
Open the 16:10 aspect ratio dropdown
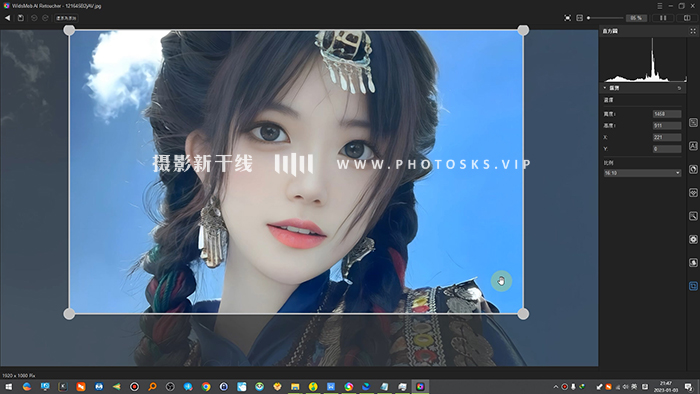(642, 173)
